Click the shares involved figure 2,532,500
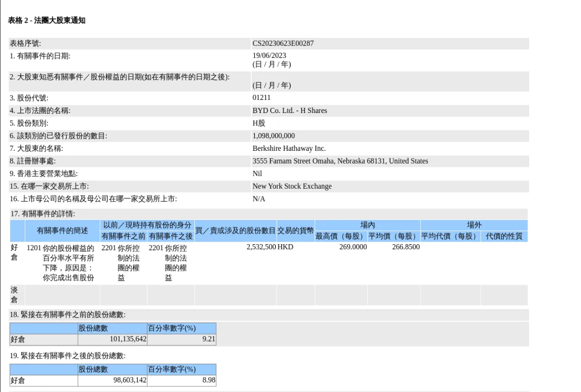 click(261, 247)
